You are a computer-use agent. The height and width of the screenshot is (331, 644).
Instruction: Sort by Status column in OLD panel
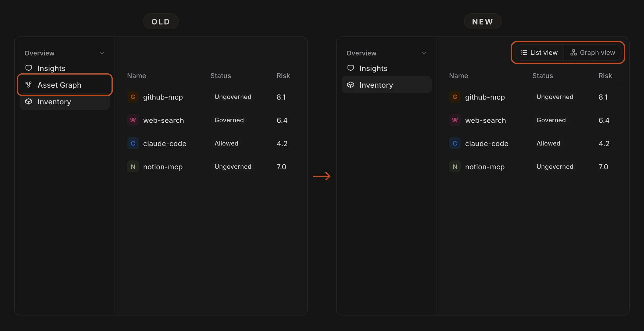tap(221, 76)
